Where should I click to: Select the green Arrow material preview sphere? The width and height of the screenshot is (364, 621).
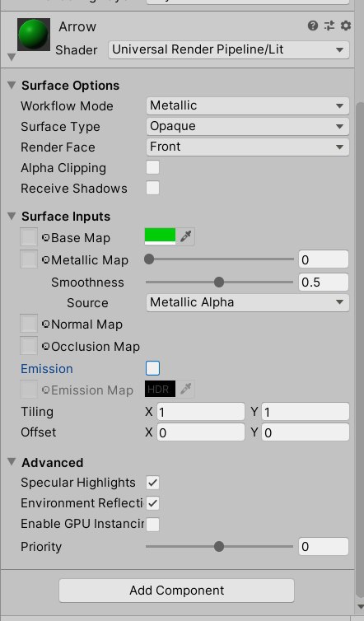(x=34, y=35)
